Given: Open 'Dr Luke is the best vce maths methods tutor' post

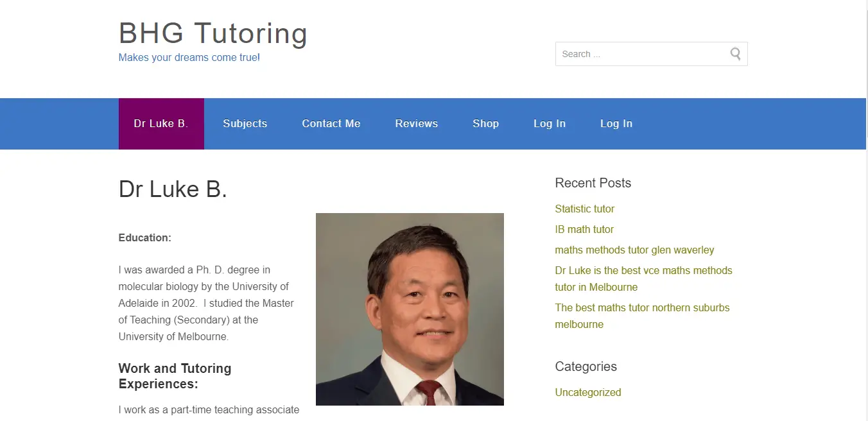Looking at the screenshot, I should tap(643, 279).
